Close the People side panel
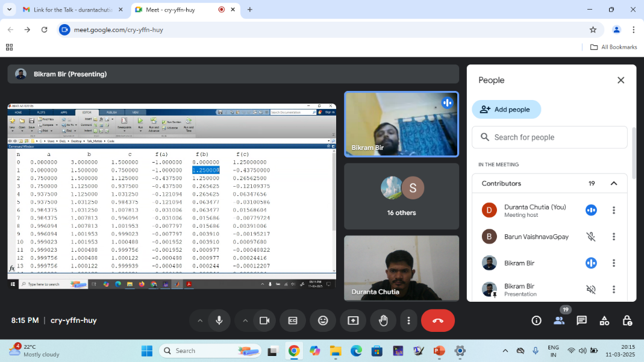 pos(621,80)
